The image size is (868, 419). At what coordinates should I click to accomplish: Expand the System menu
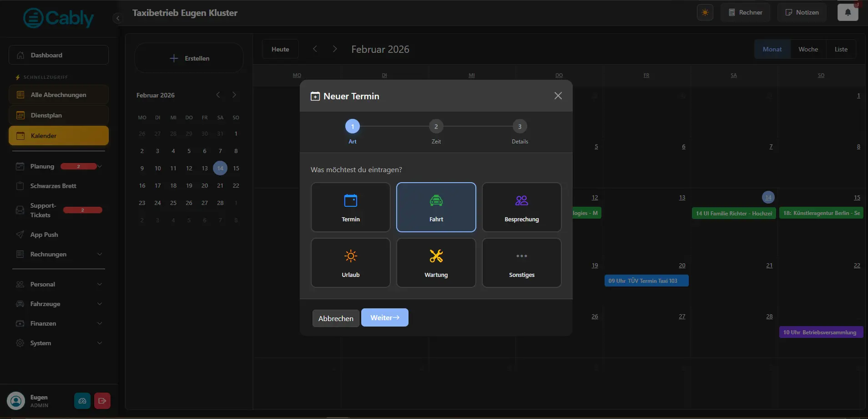click(59, 343)
